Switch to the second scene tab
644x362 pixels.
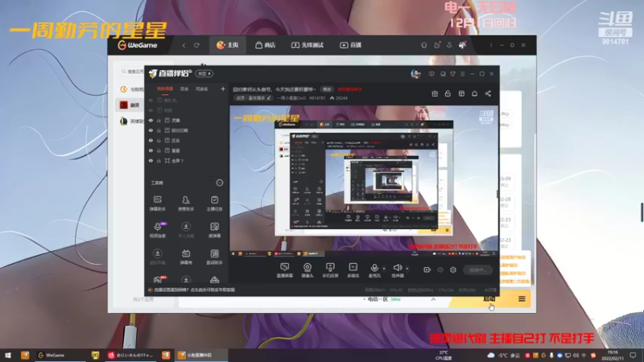tap(184, 88)
